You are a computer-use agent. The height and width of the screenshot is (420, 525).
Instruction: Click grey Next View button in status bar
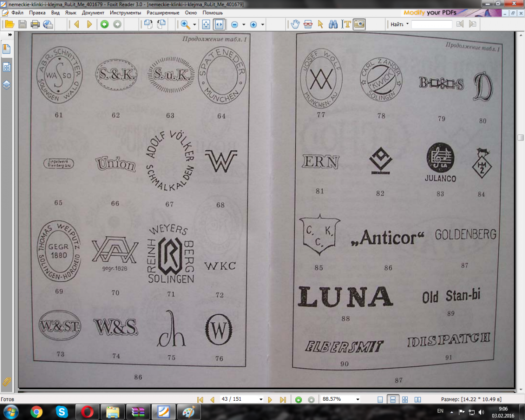click(x=311, y=399)
